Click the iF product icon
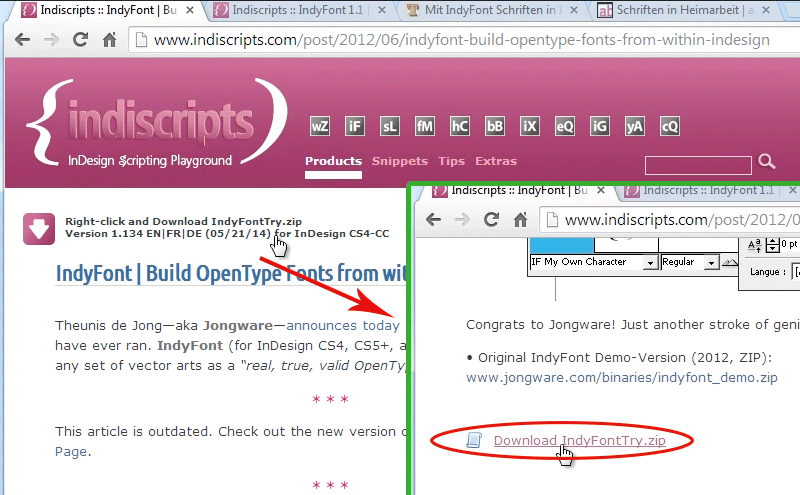 click(x=355, y=126)
